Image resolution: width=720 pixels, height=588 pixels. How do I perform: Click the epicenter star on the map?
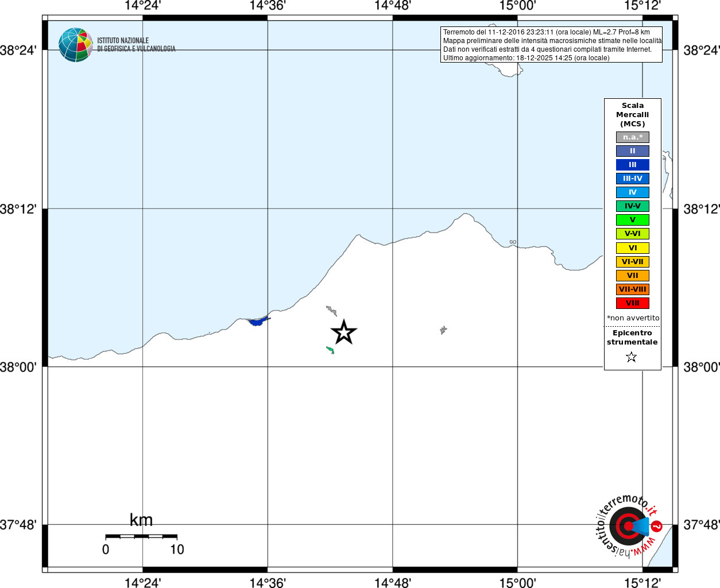[344, 332]
